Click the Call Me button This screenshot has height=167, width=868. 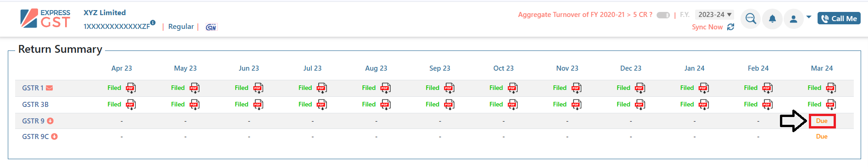click(839, 18)
